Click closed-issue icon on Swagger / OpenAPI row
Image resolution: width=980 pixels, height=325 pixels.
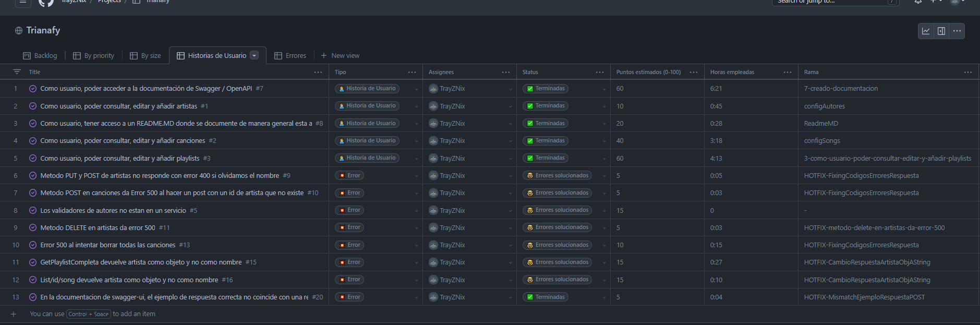click(33, 89)
